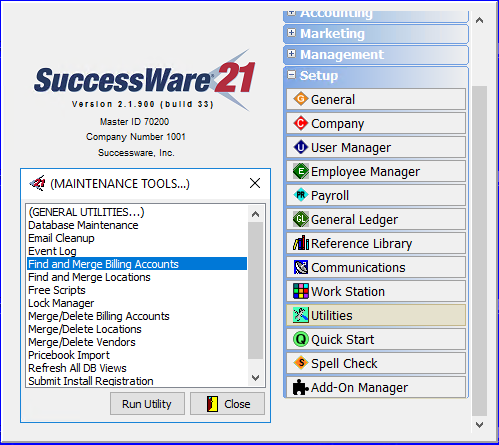The height and width of the screenshot is (445, 499).
Task: Click utilities list scroll down arrow
Action: click(256, 378)
